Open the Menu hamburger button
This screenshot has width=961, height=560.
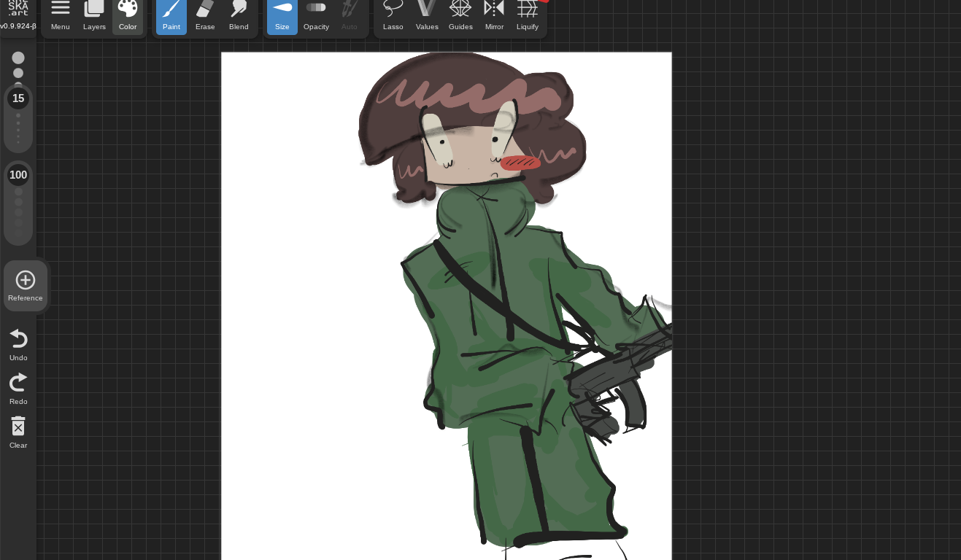pyautogui.click(x=61, y=16)
